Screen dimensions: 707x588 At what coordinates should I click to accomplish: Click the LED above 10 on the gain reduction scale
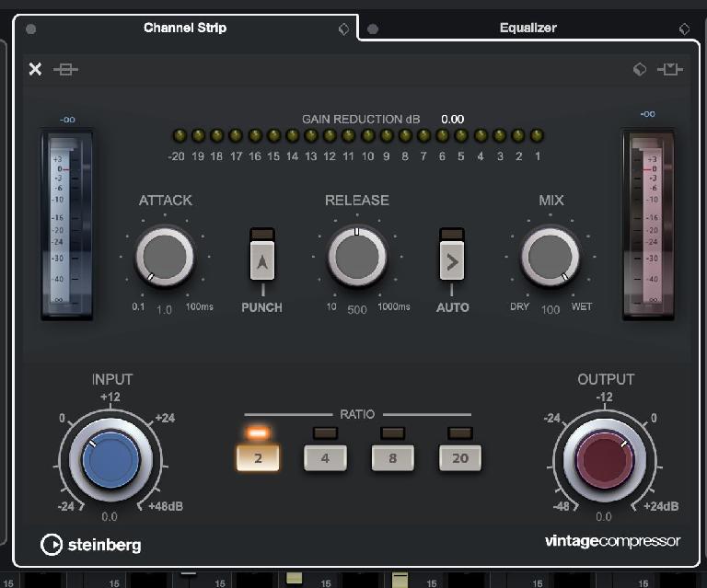368,135
